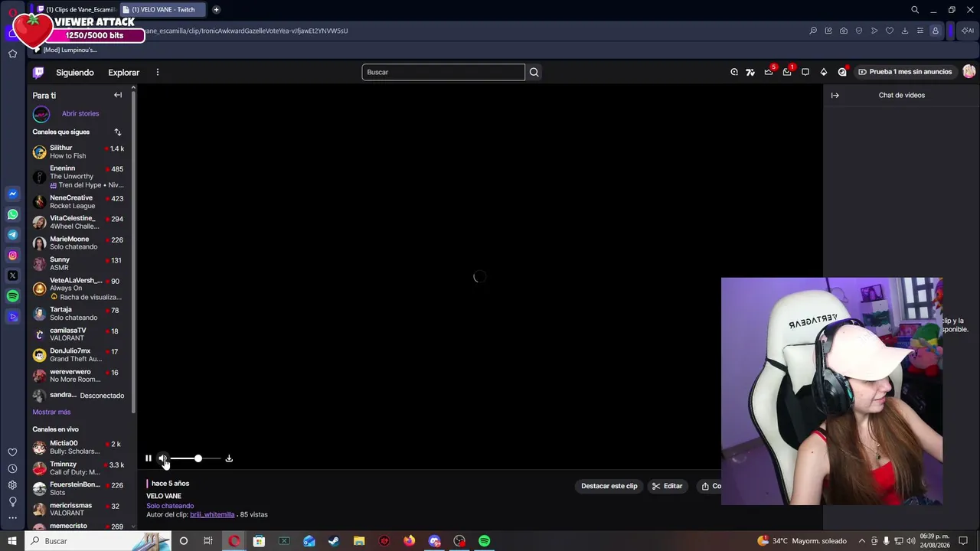Open WhatsApp in the Opera sidebar
Image resolution: width=980 pixels, height=551 pixels.
12,214
